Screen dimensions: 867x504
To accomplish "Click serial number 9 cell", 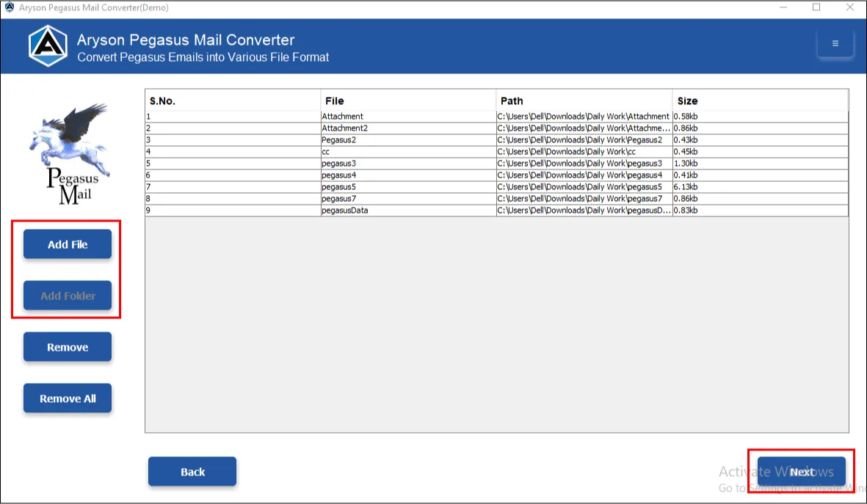I will pyautogui.click(x=233, y=210).
